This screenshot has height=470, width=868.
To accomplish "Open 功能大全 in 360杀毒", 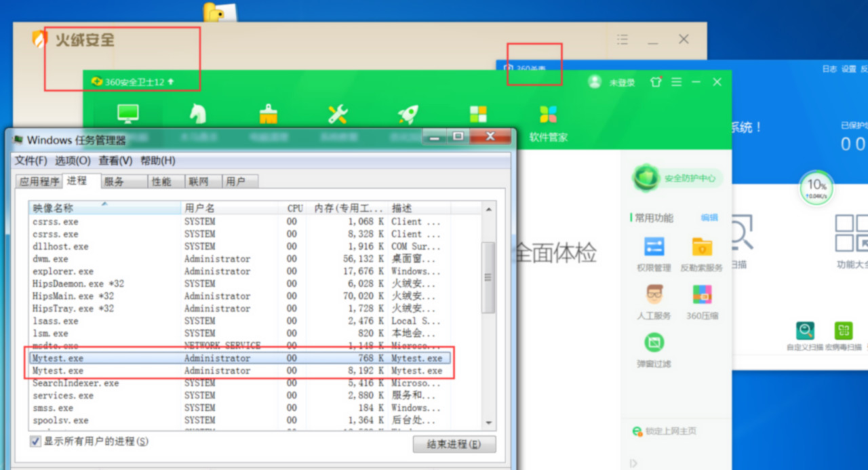I will (x=852, y=241).
